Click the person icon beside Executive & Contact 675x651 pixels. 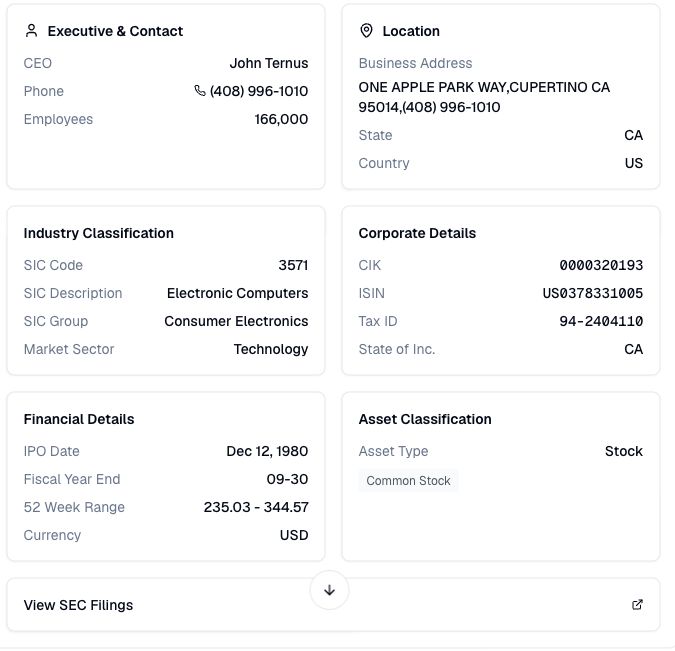pos(31,31)
